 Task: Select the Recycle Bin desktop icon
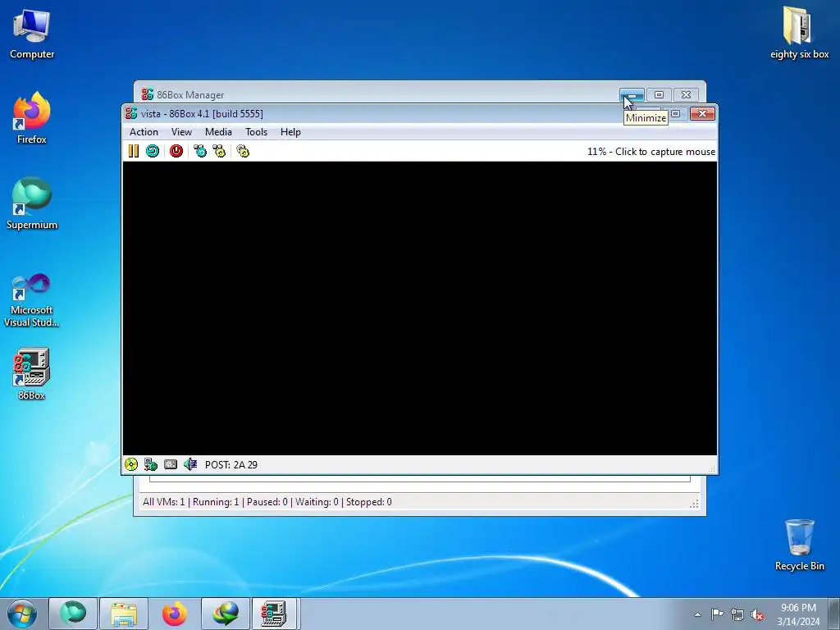[x=799, y=546]
